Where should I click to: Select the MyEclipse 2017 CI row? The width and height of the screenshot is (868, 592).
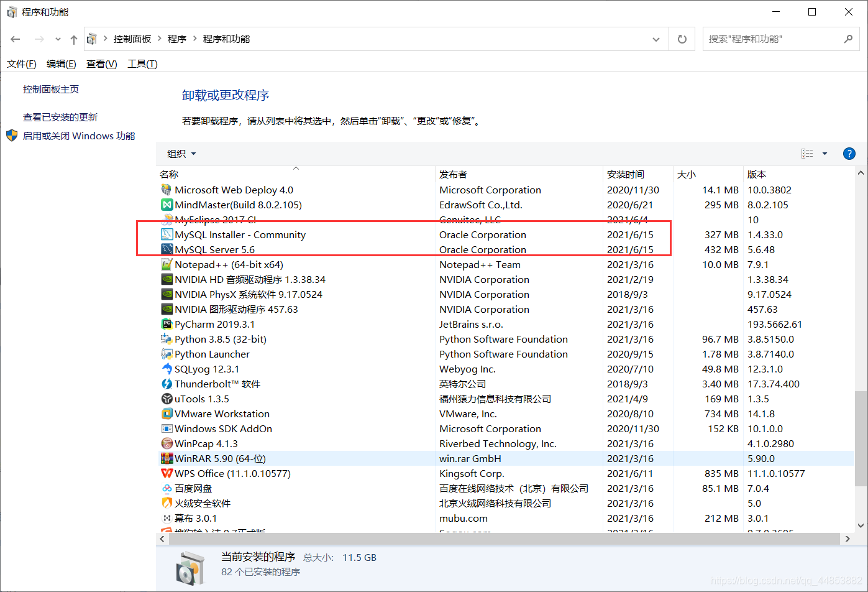(506, 220)
